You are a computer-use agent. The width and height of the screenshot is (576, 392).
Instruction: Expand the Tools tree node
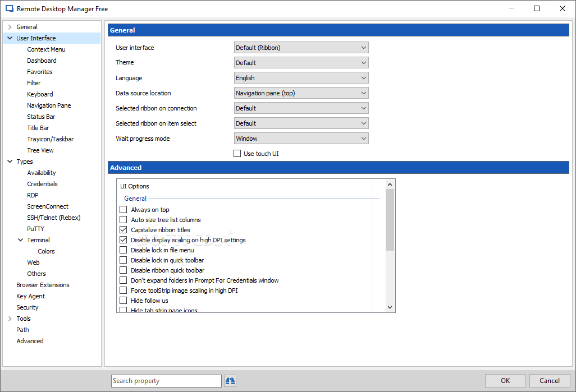tap(10, 319)
